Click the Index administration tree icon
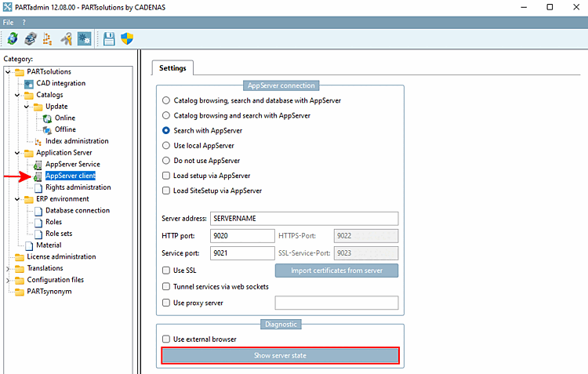Viewport: 588px width, 374px height. pyautogui.click(x=38, y=142)
